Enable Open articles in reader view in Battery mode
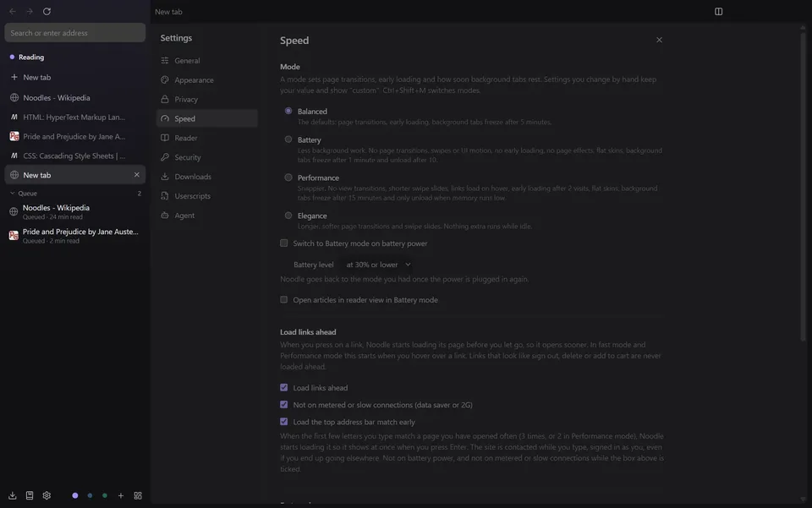Image resolution: width=812 pixels, height=508 pixels. pyautogui.click(x=284, y=299)
